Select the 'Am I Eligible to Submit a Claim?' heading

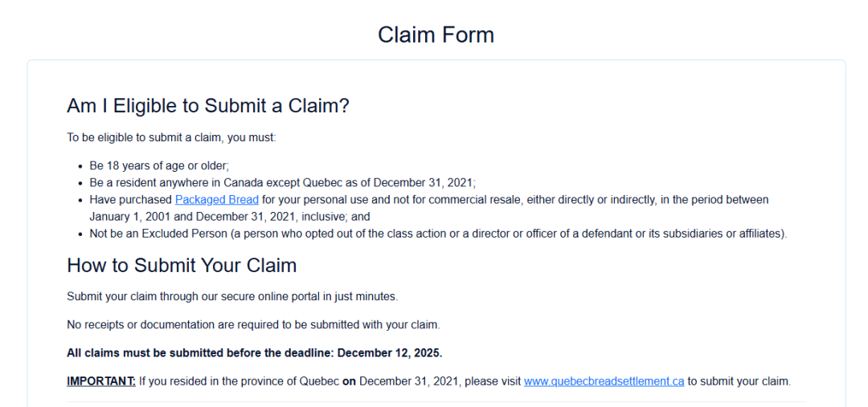coord(208,106)
